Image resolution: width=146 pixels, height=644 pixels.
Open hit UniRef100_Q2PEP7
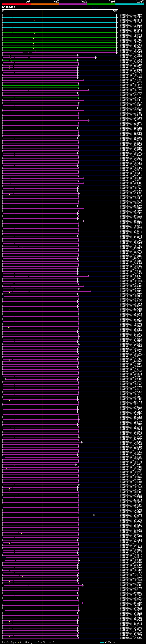click(x=131, y=15)
